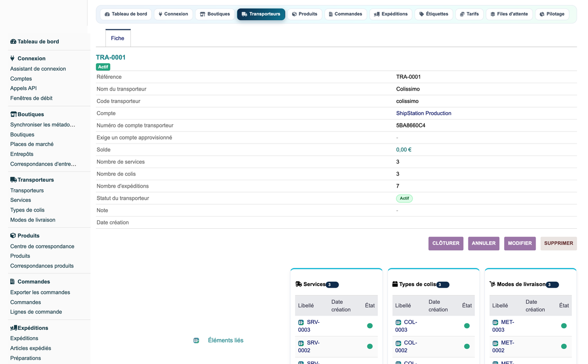Click green status dot of SRV-0003 row
The image size is (588, 364).
coord(370,326)
